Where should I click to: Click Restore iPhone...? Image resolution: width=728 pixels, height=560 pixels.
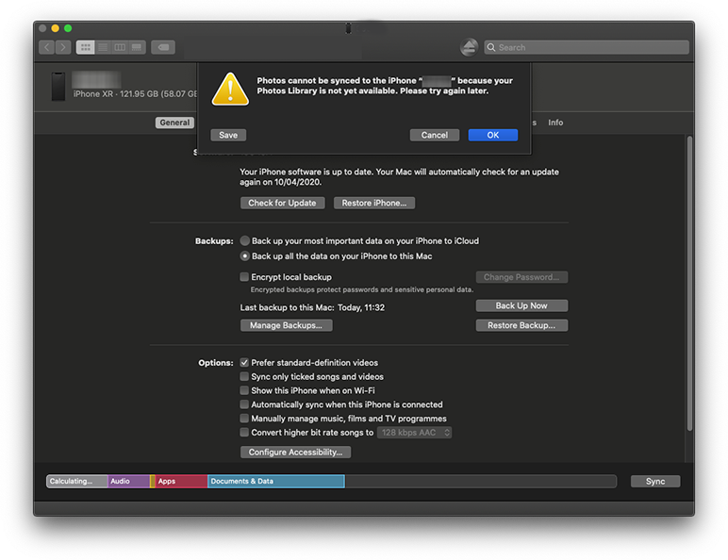[374, 203]
